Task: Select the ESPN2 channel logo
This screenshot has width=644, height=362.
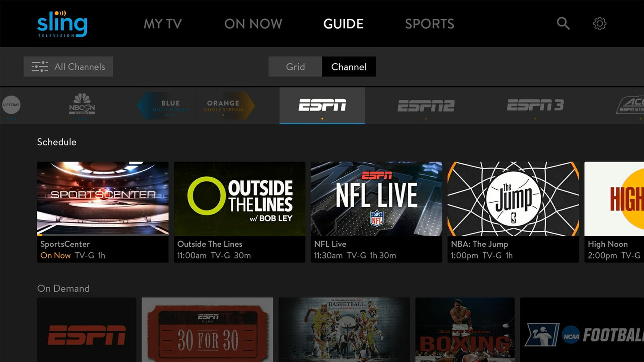Action: coord(426,106)
